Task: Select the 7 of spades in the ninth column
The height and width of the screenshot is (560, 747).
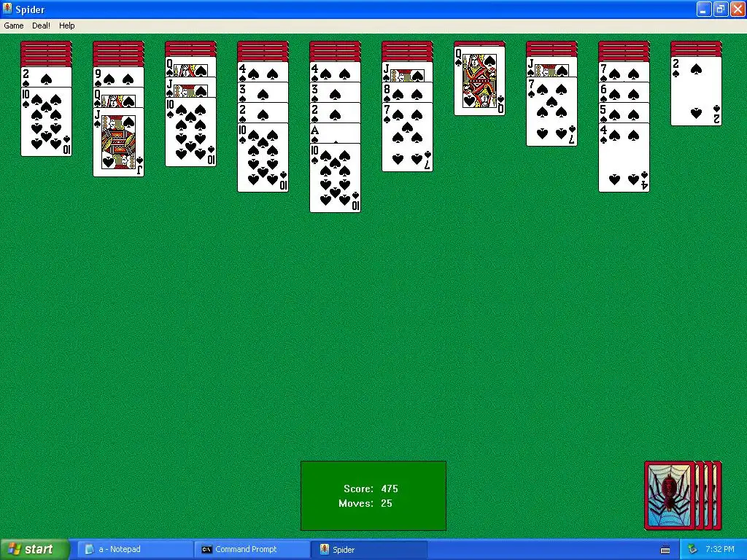Action: (x=624, y=72)
